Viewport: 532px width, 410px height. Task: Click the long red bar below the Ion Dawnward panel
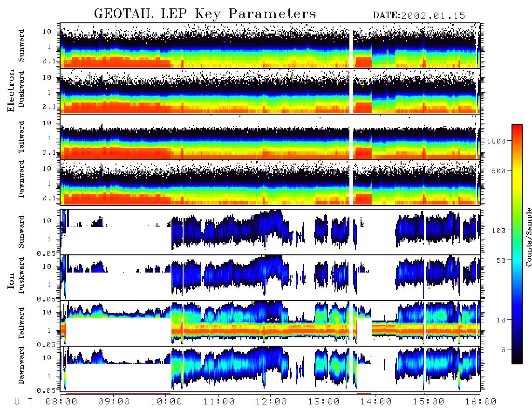118,394
